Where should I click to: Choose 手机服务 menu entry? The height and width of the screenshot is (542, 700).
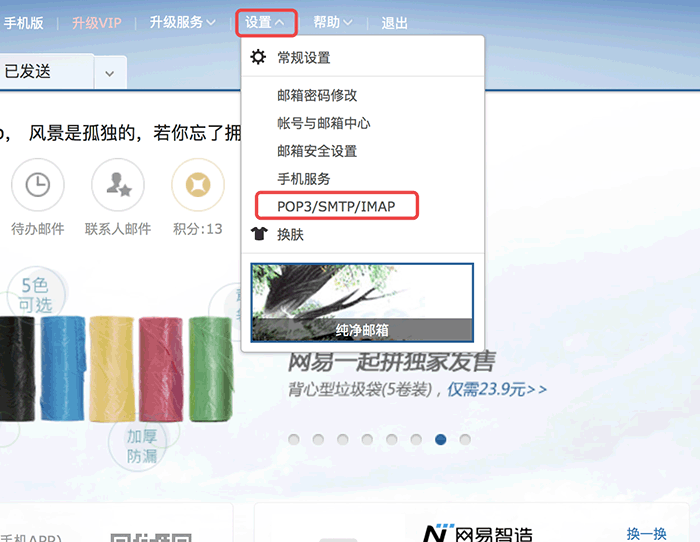tap(304, 179)
